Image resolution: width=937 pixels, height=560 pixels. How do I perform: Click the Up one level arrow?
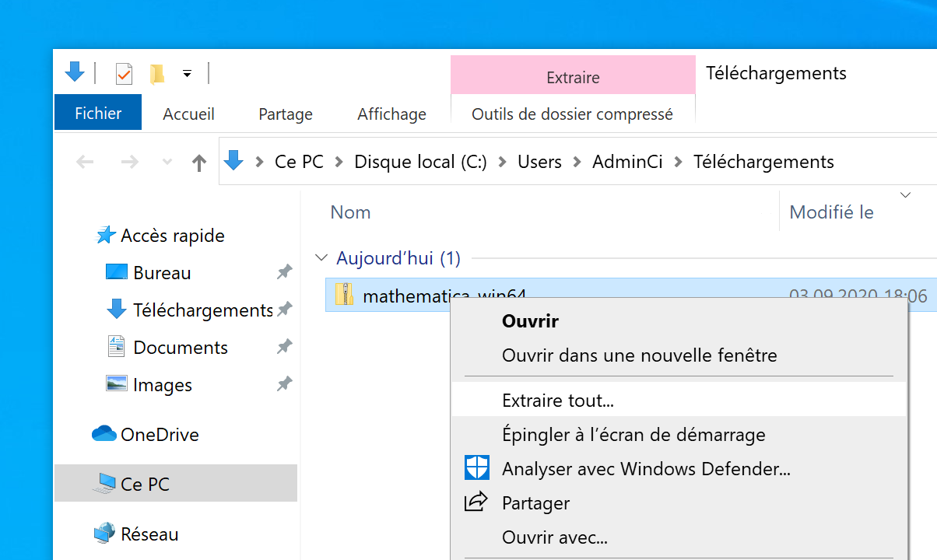[x=199, y=162]
